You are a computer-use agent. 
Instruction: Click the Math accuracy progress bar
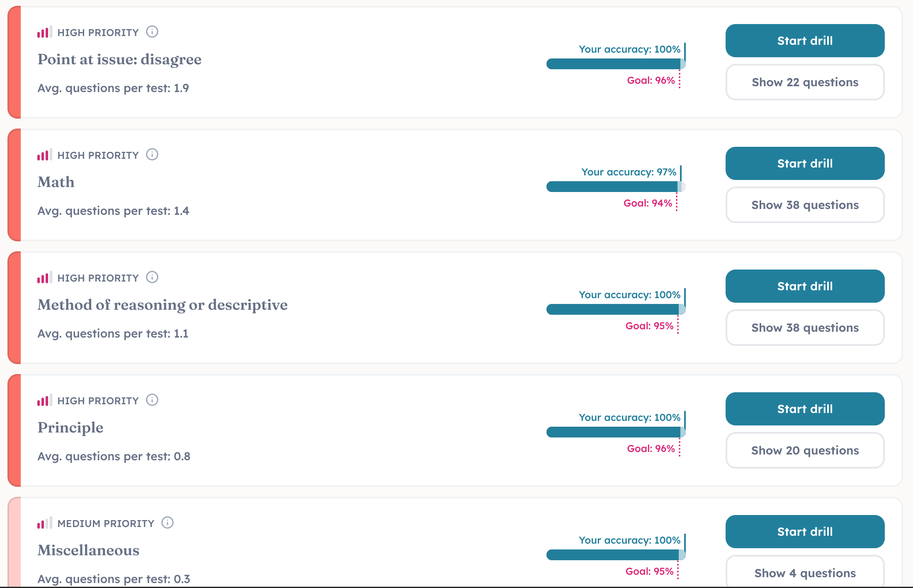(x=616, y=187)
